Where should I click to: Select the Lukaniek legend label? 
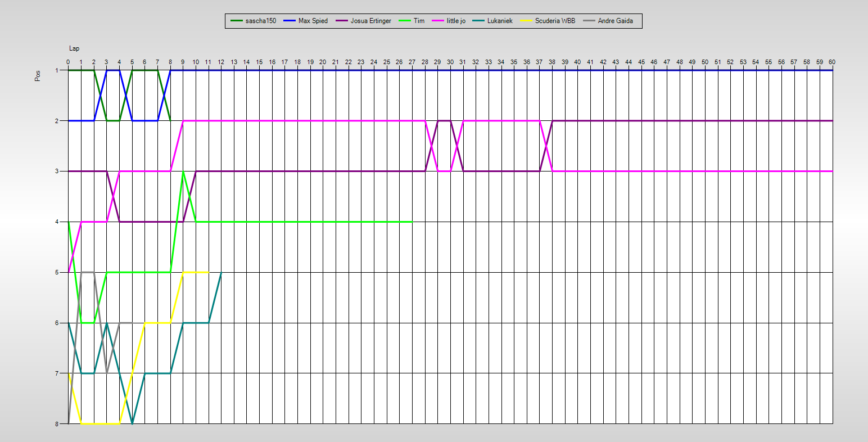click(500, 21)
